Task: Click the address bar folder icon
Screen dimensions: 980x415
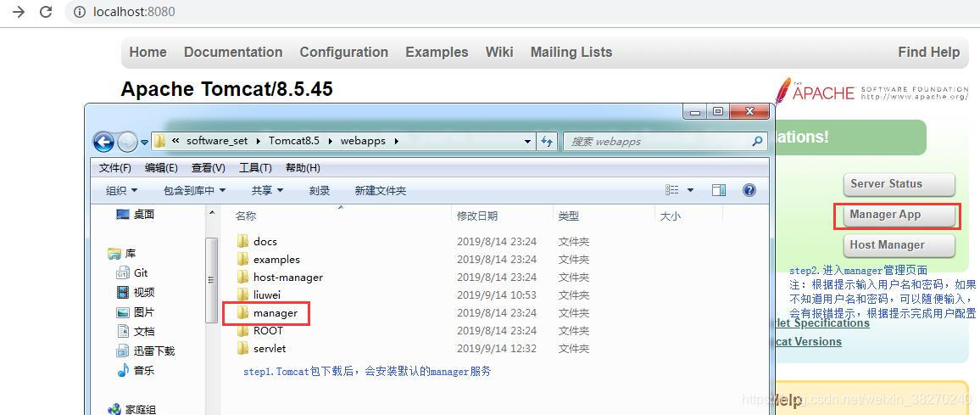Action: [x=160, y=141]
